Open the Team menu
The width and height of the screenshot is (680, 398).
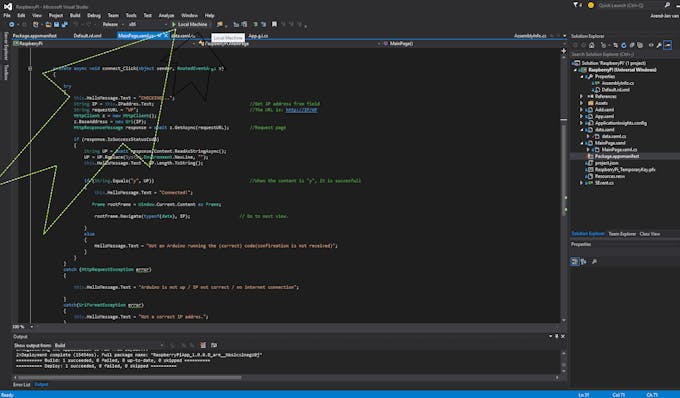(x=113, y=15)
